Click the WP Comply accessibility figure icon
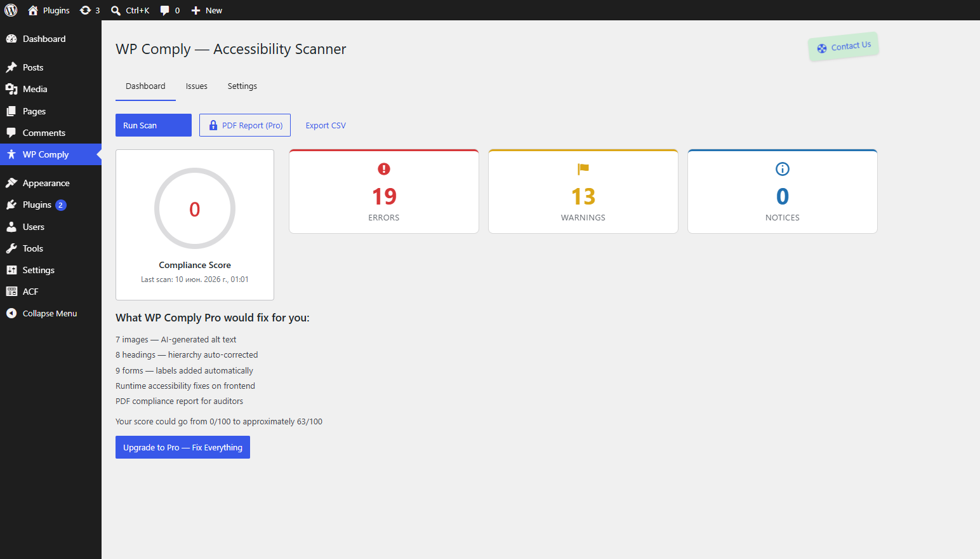The height and width of the screenshot is (559, 980). click(11, 154)
